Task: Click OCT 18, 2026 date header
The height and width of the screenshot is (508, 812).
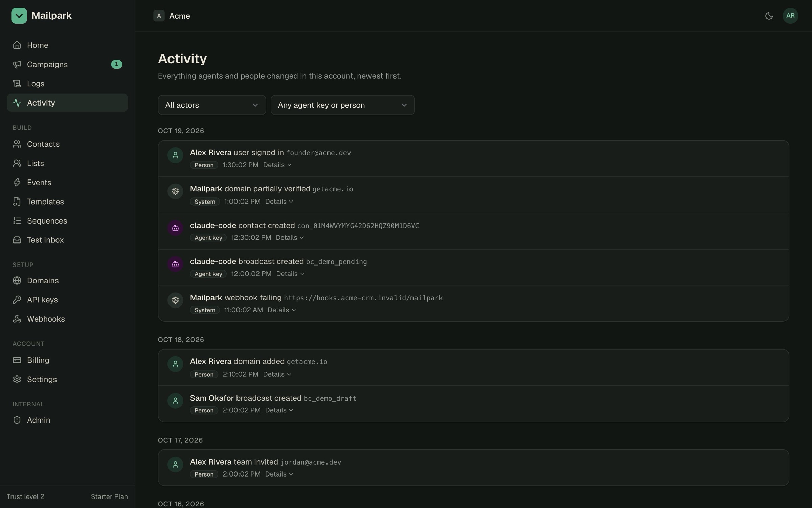Action: point(181,340)
